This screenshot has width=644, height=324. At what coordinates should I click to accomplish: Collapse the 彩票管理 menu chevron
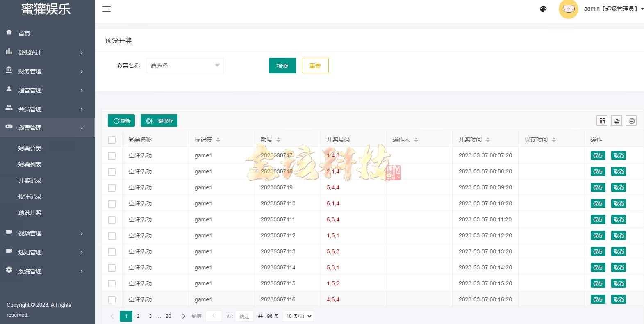click(x=82, y=128)
